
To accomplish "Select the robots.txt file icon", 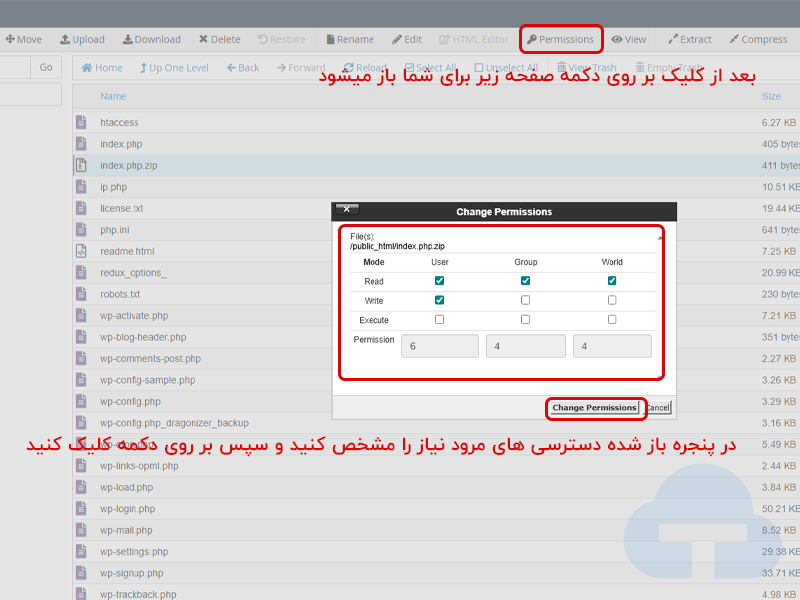I will [x=81, y=293].
